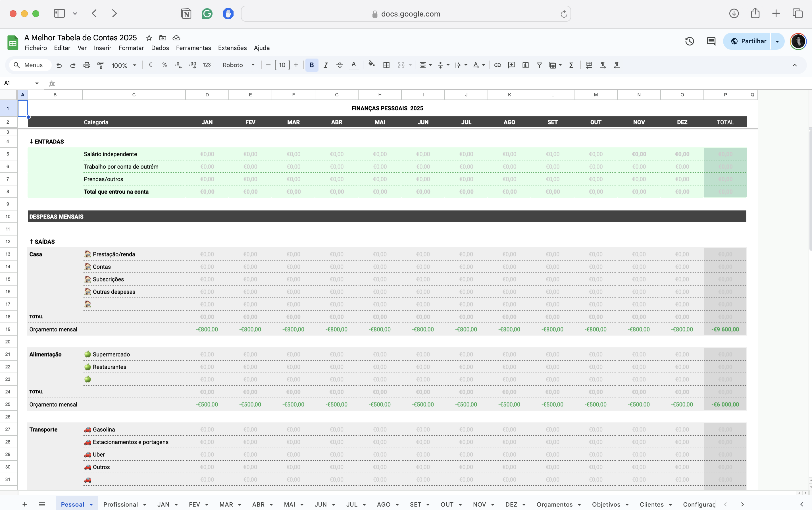Toggle bold formatting
This screenshot has width=812, height=510.
click(311, 65)
